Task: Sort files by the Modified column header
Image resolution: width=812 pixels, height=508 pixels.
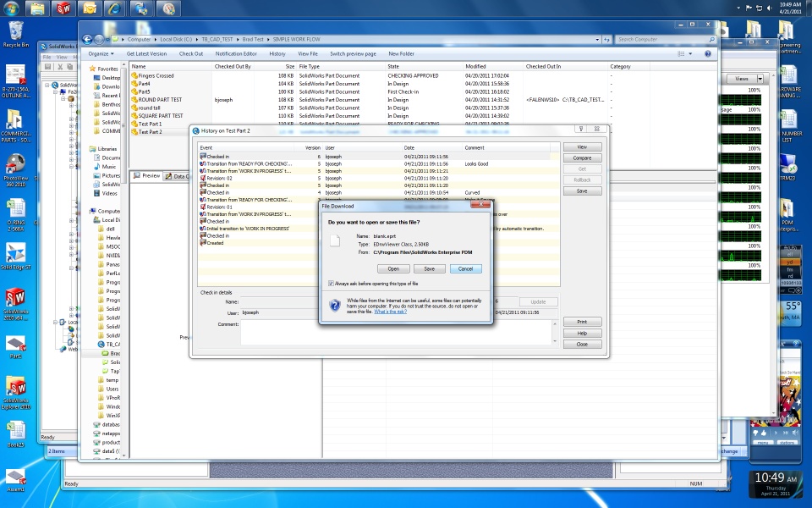Action: [x=475, y=66]
